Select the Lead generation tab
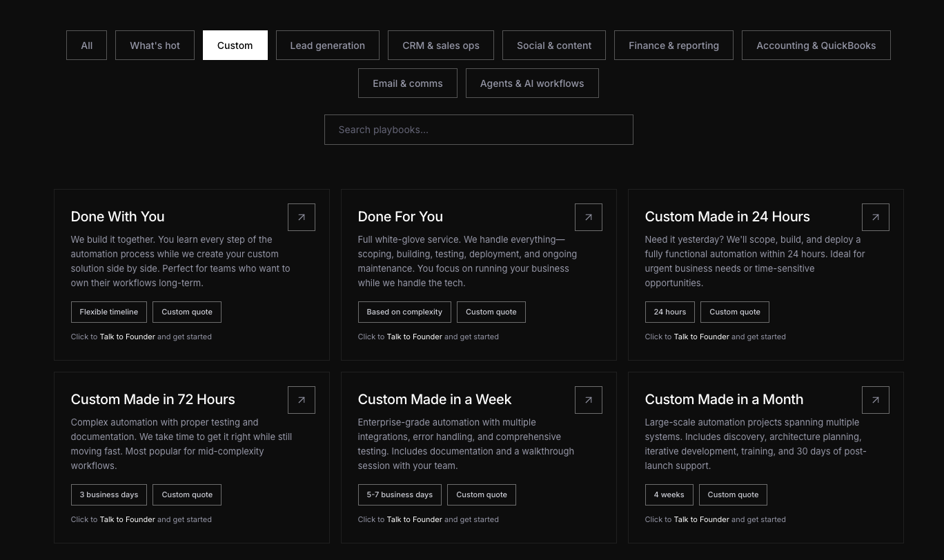Screen dimensions: 944x560 (327, 45)
